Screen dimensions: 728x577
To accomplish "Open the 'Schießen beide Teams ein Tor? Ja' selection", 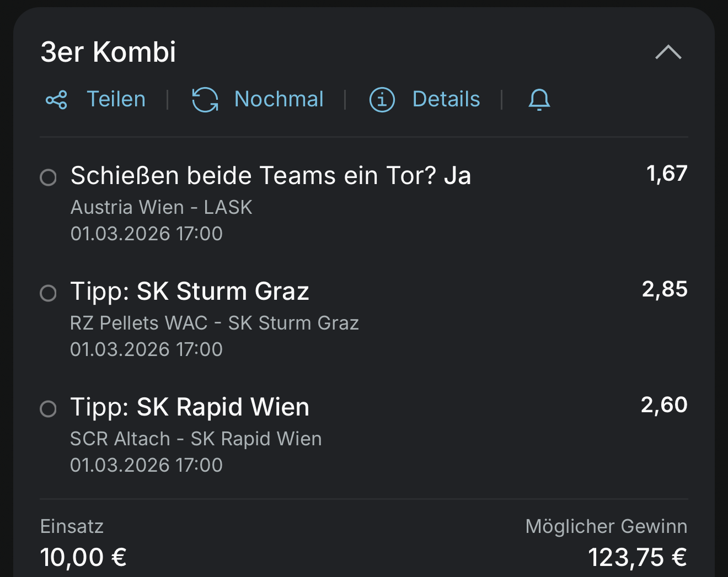I will coord(270,176).
